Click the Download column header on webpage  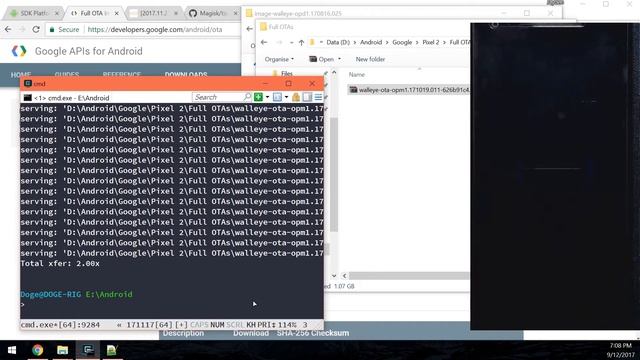tap(251, 333)
